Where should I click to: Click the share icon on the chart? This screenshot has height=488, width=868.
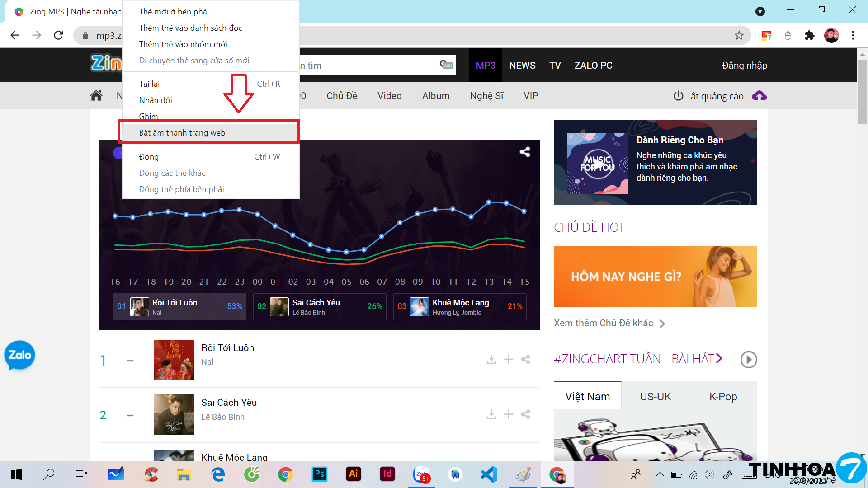[x=524, y=152]
